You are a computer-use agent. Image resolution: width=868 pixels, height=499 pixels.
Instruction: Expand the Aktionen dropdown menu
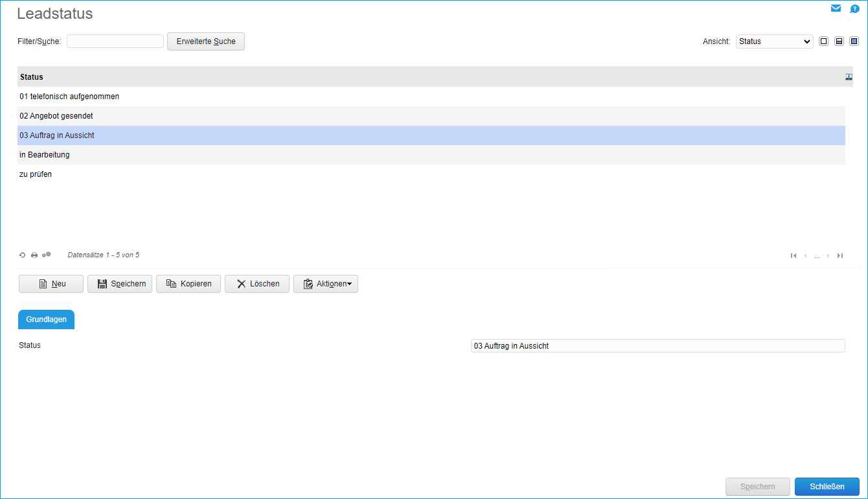[326, 283]
